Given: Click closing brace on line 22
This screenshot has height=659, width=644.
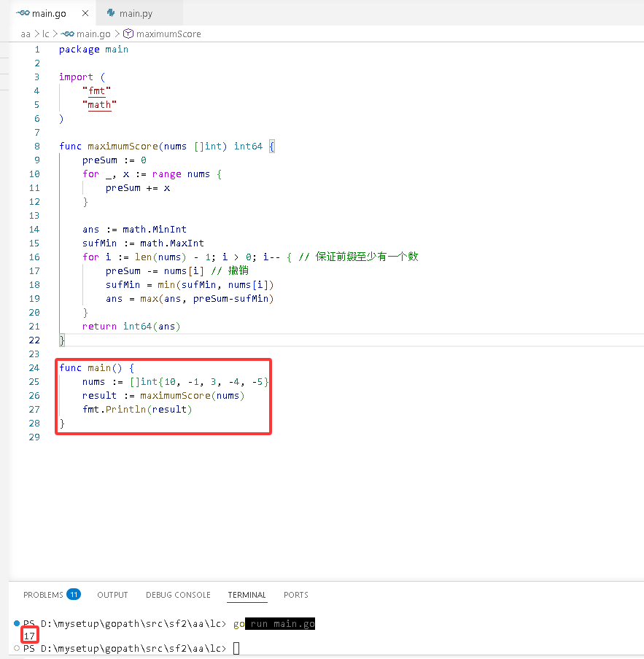Looking at the screenshot, I should 62,340.
